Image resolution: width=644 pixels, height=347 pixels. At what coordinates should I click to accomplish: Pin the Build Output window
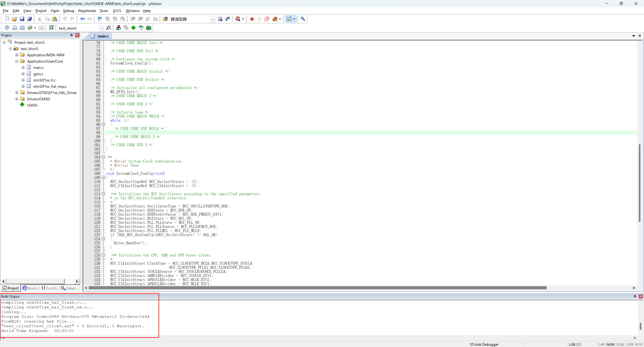(634, 296)
